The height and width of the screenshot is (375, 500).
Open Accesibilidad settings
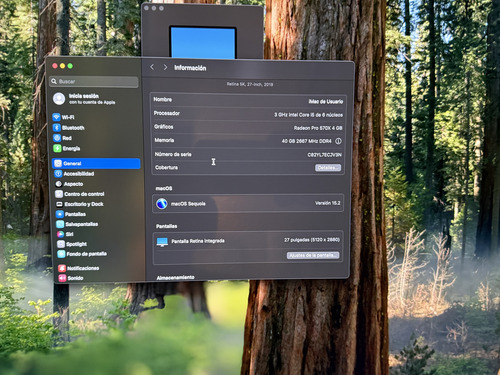click(74, 174)
